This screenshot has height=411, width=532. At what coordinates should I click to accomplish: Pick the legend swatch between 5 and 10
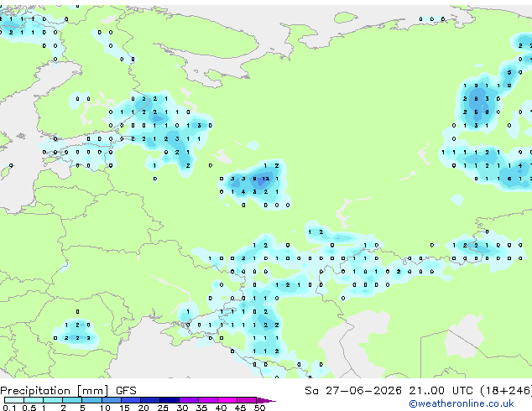tap(91, 400)
